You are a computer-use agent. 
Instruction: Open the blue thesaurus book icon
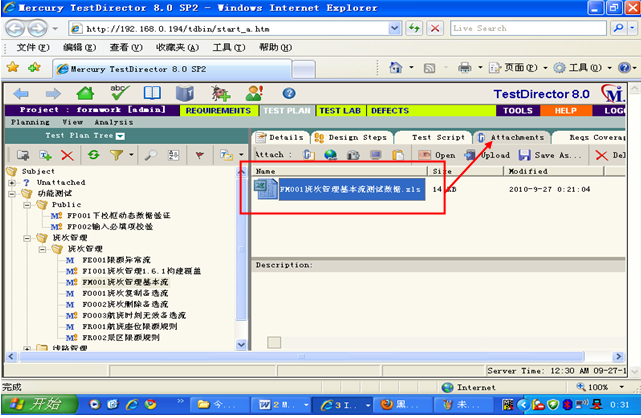point(185,93)
